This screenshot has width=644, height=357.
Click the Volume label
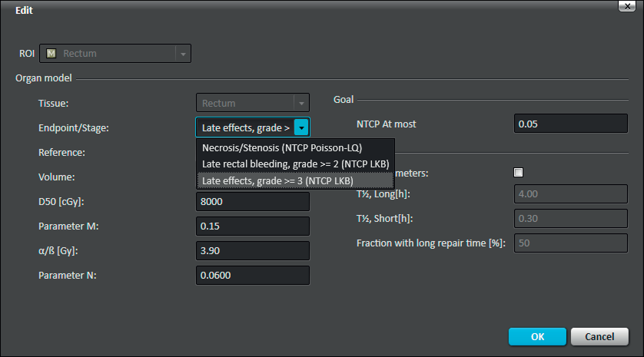coord(57,177)
